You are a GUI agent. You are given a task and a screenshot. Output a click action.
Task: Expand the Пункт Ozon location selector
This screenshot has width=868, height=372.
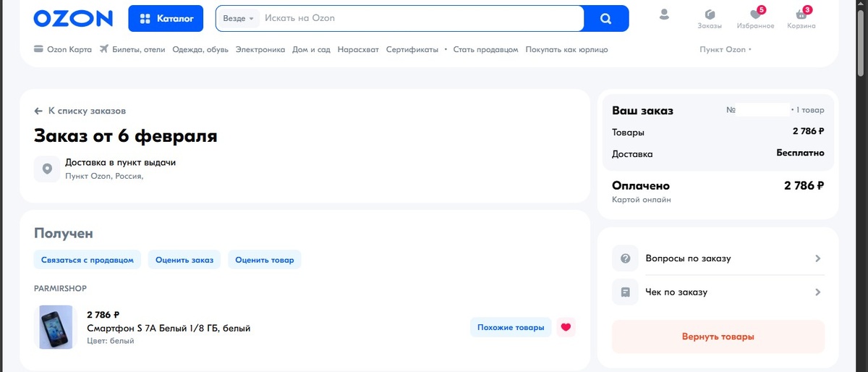(x=726, y=50)
